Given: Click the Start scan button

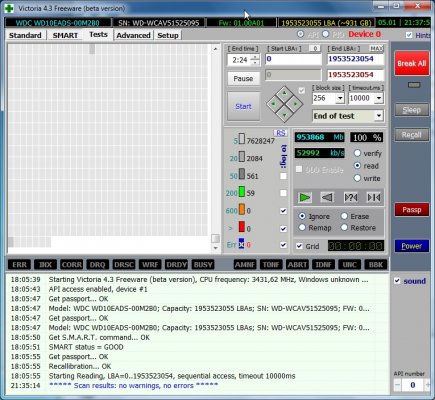Looking at the screenshot, I should [243, 106].
